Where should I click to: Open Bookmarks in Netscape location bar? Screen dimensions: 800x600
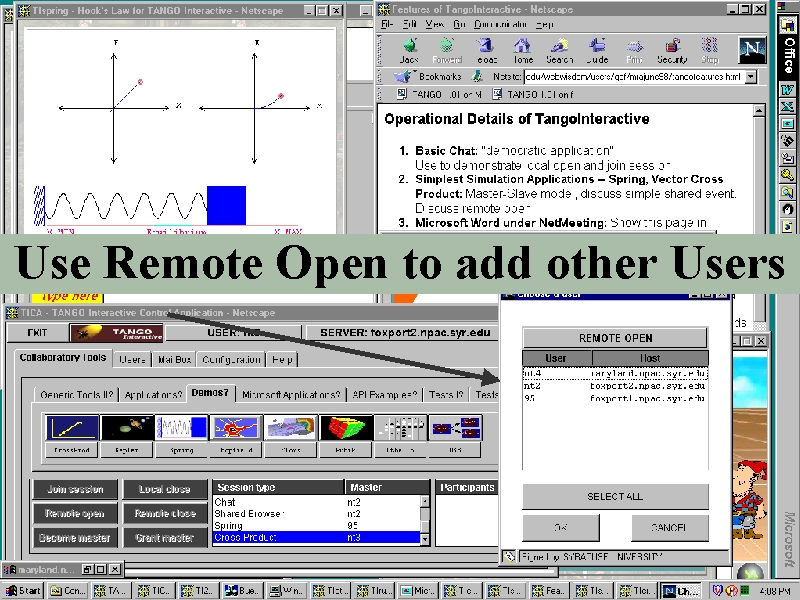[428, 77]
